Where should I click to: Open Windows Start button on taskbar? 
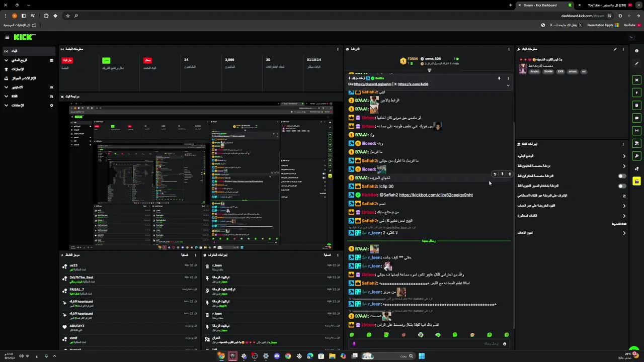tap(422, 356)
